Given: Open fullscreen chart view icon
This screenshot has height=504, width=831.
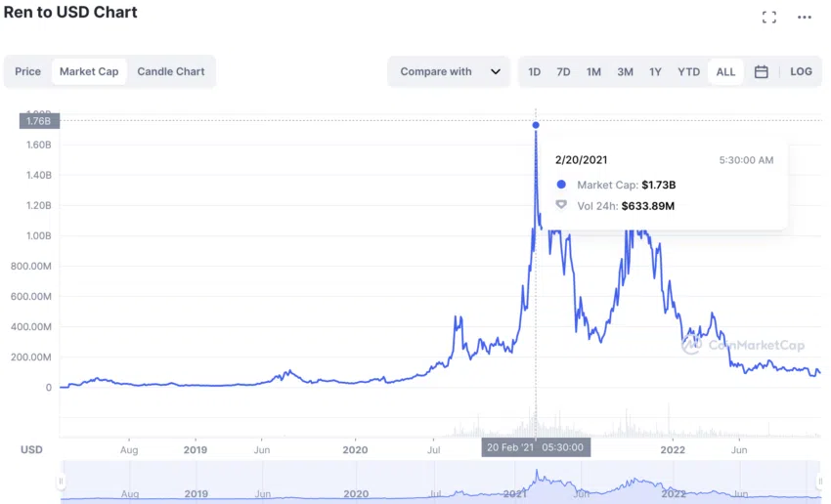Looking at the screenshot, I should (x=769, y=17).
